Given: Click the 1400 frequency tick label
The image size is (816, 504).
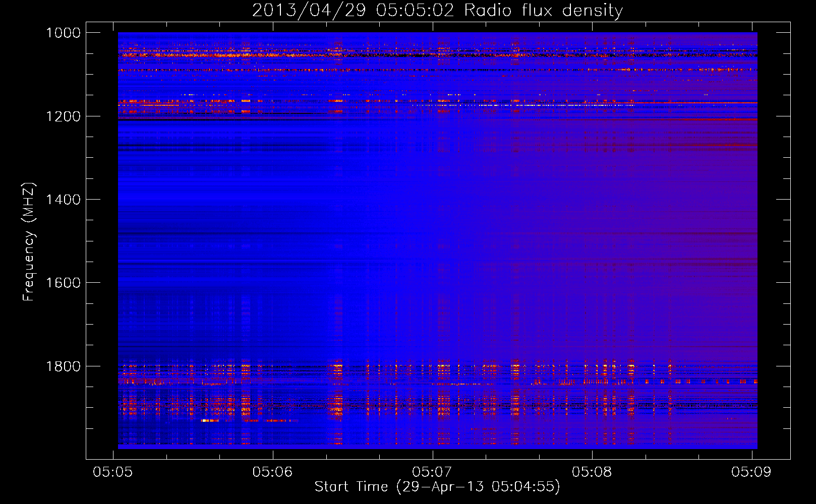Looking at the screenshot, I should click(x=63, y=200).
